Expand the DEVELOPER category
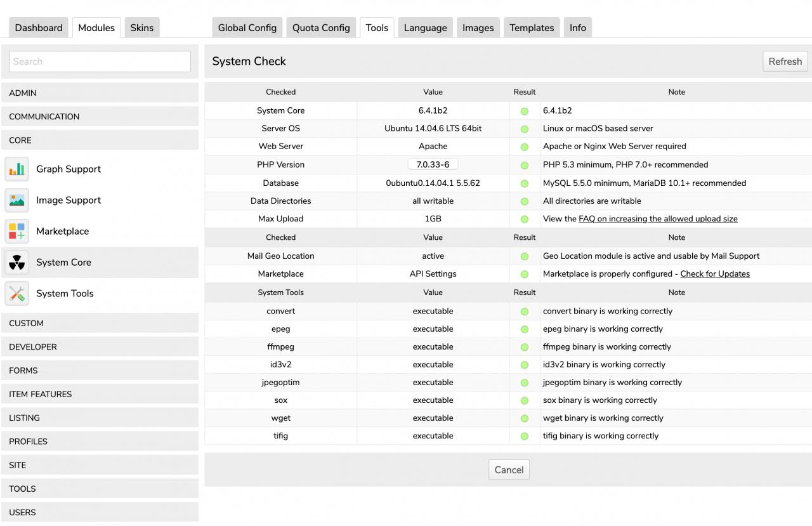 point(100,347)
